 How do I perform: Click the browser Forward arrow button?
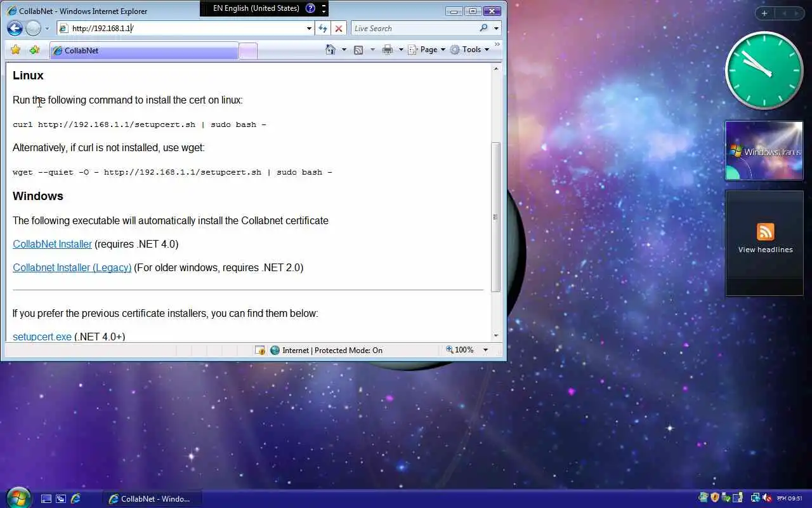(x=33, y=28)
